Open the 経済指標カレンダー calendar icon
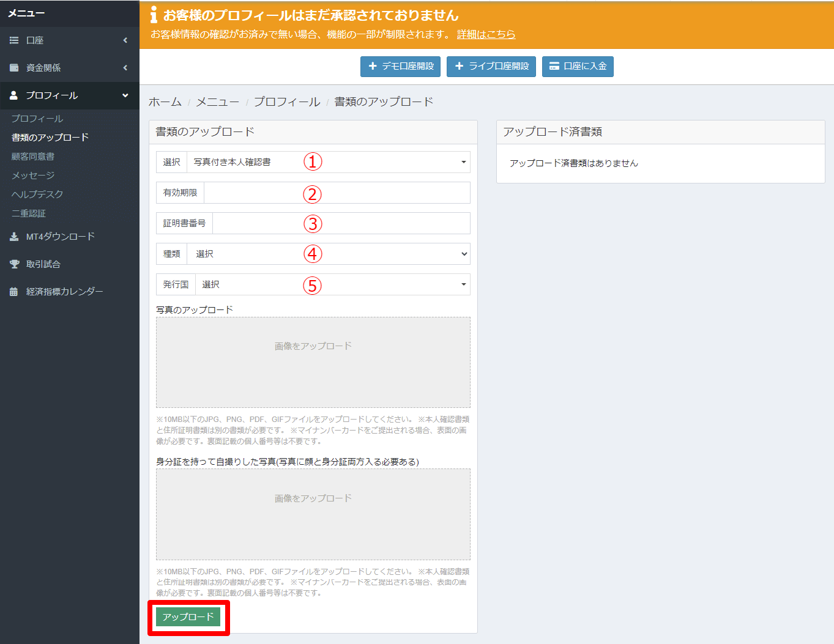 click(x=13, y=291)
